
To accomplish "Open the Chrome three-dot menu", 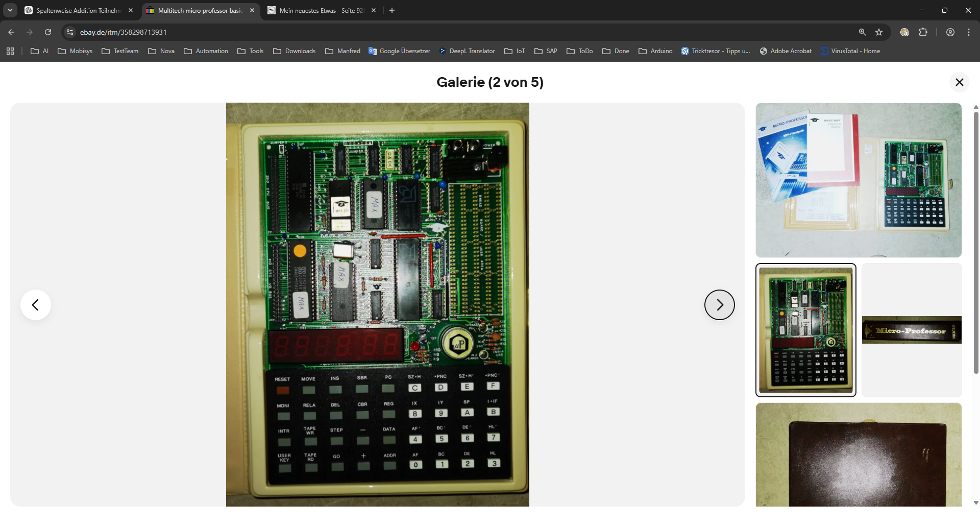I will point(968,32).
